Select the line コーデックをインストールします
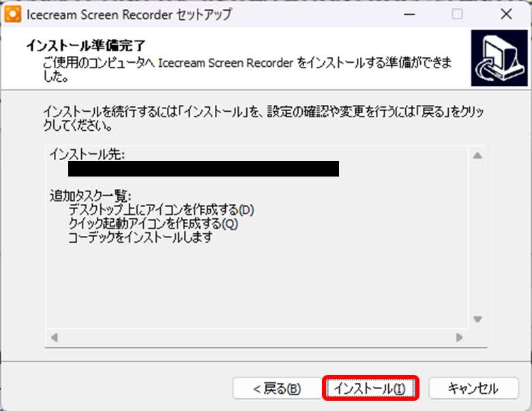 click(141, 237)
